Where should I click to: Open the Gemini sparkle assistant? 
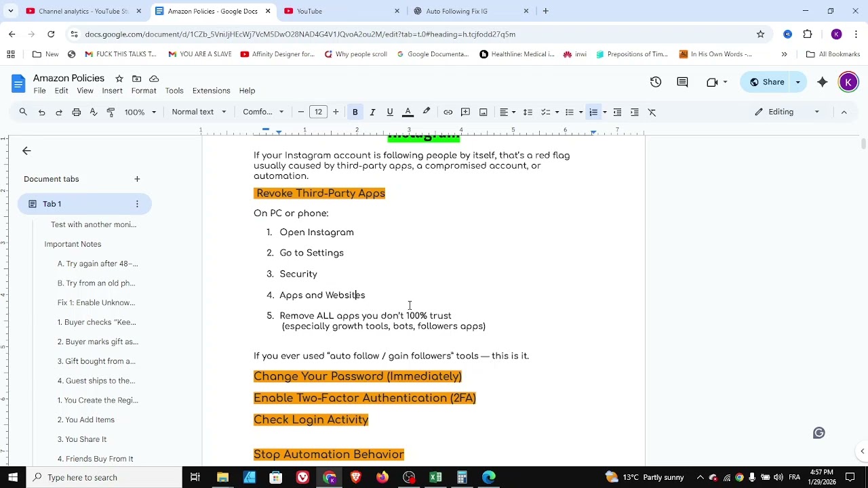(x=823, y=82)
